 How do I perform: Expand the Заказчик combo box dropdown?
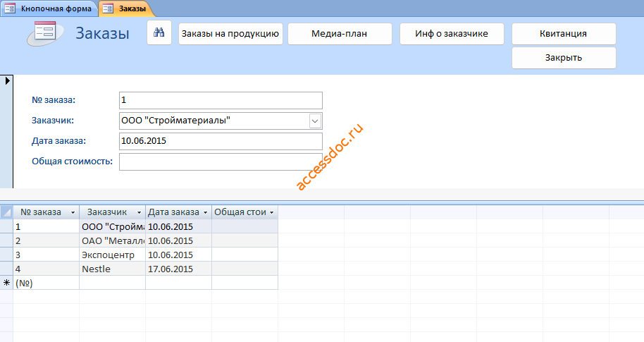coord(315,121)
